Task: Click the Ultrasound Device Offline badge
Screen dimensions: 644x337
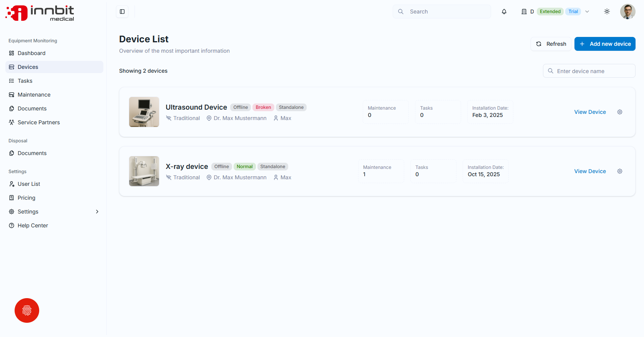Action: point(241,107)
